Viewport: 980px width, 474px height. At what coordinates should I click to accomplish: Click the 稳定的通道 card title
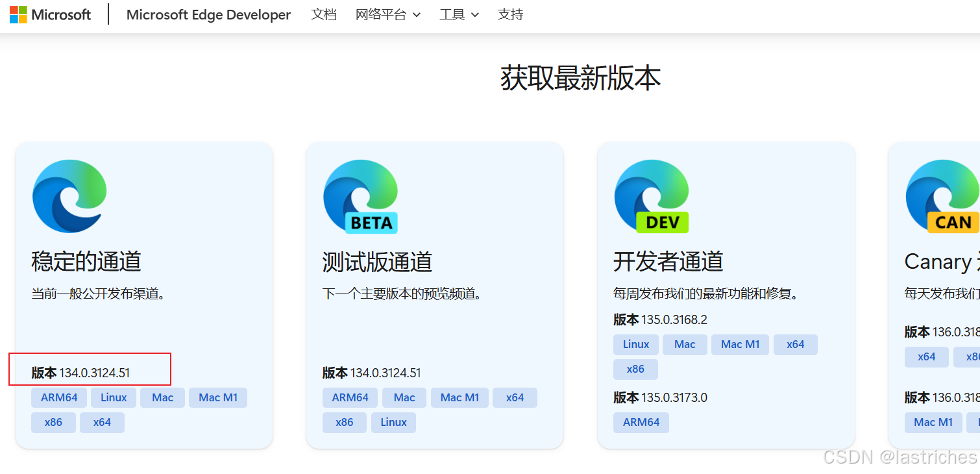click(86, 262)
